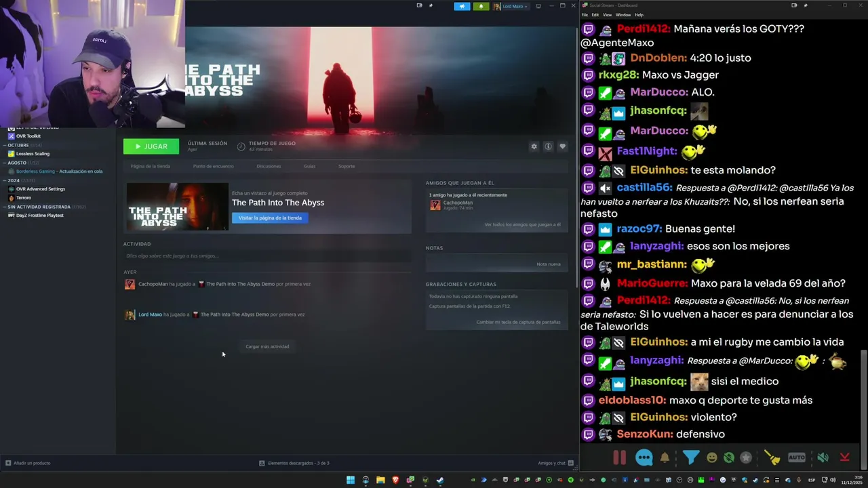The image size is (868, 488).
Task: Open Página de la tienda tab
Action: [151, 166]
